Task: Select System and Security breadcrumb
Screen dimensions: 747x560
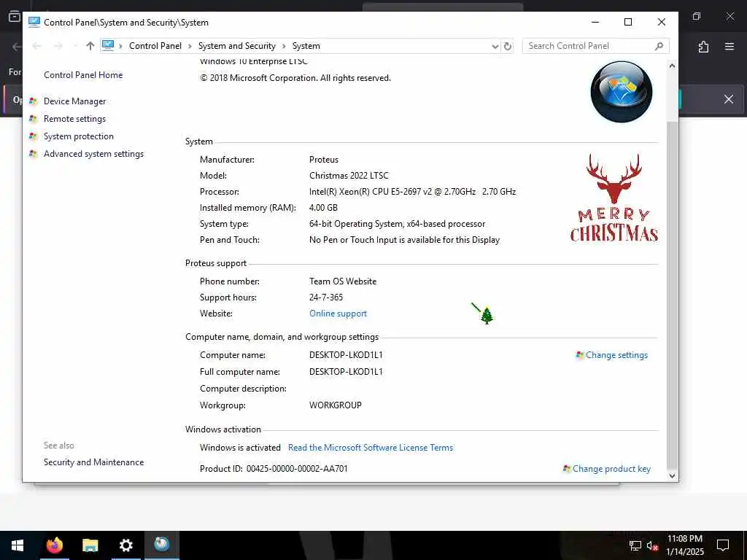Action: [237, 46]
